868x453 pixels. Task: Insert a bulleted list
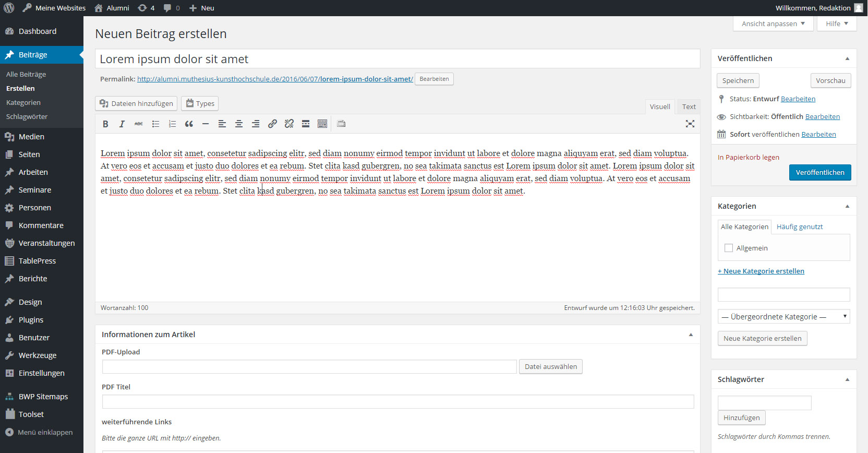point(155,124)
